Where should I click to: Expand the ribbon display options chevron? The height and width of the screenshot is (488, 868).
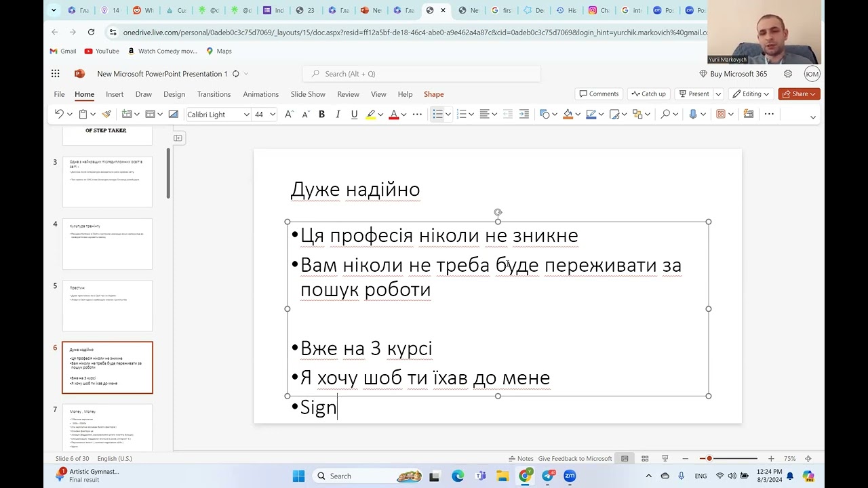point(812,117)
